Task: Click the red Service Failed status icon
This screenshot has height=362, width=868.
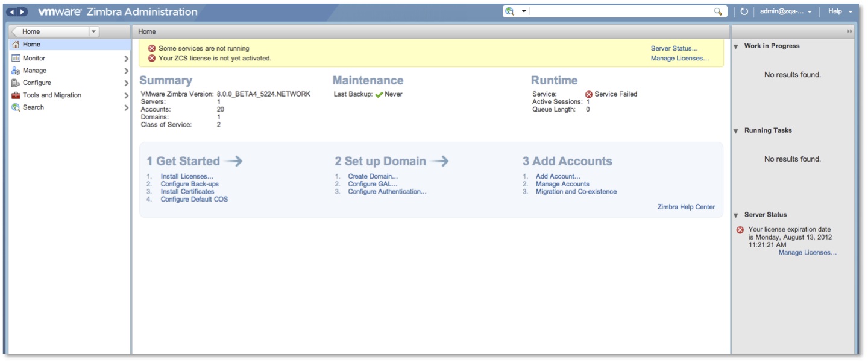Action: pyautogui.click(x=589, y=94)
